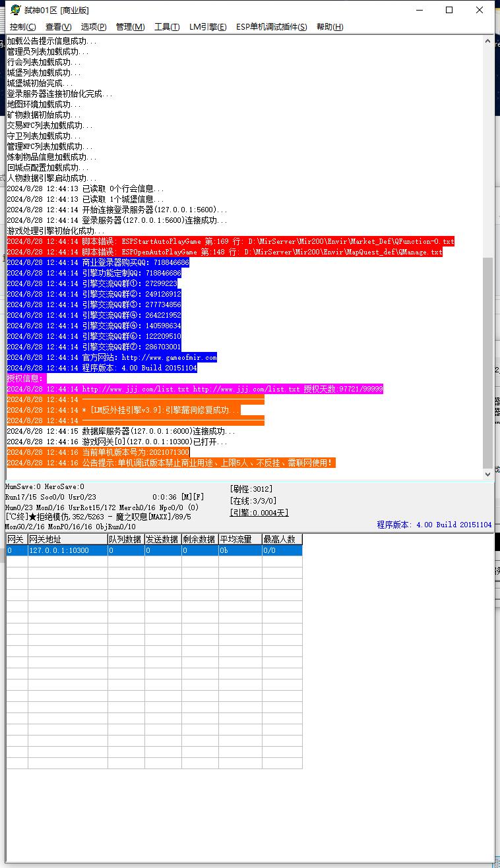
Task: Select gateway address cell 127.0.0.1:10300
Action: pos(67,550)
